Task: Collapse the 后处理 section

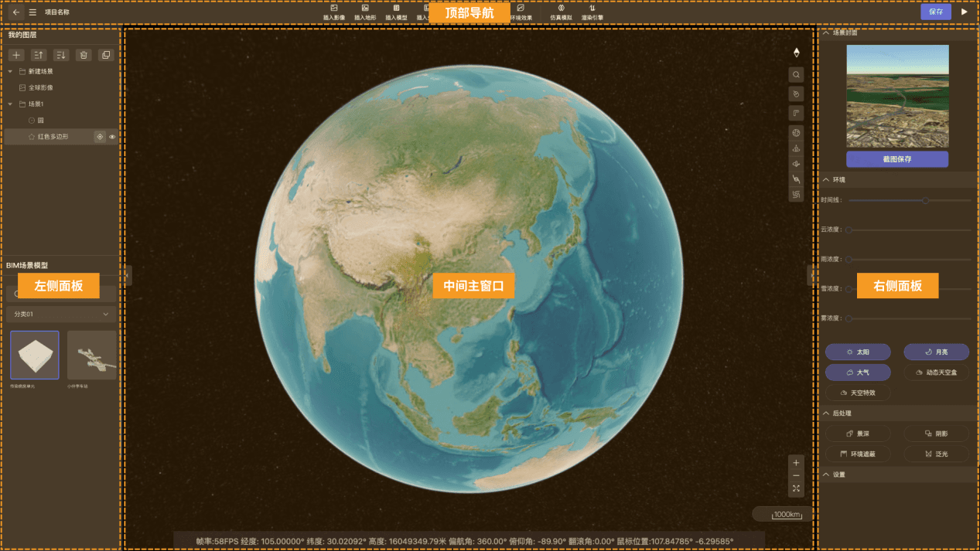Action: (826, 413)
